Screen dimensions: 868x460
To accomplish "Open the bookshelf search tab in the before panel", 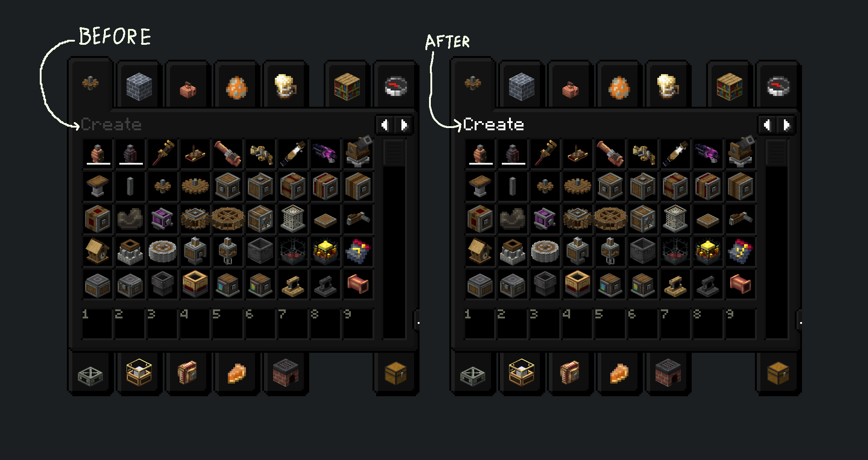I will pos(347,86).
